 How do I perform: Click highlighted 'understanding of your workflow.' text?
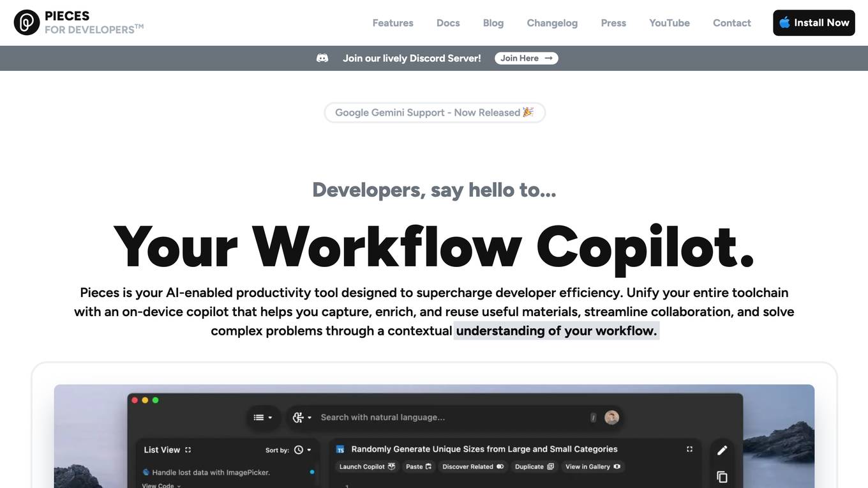tap(557, 331)
